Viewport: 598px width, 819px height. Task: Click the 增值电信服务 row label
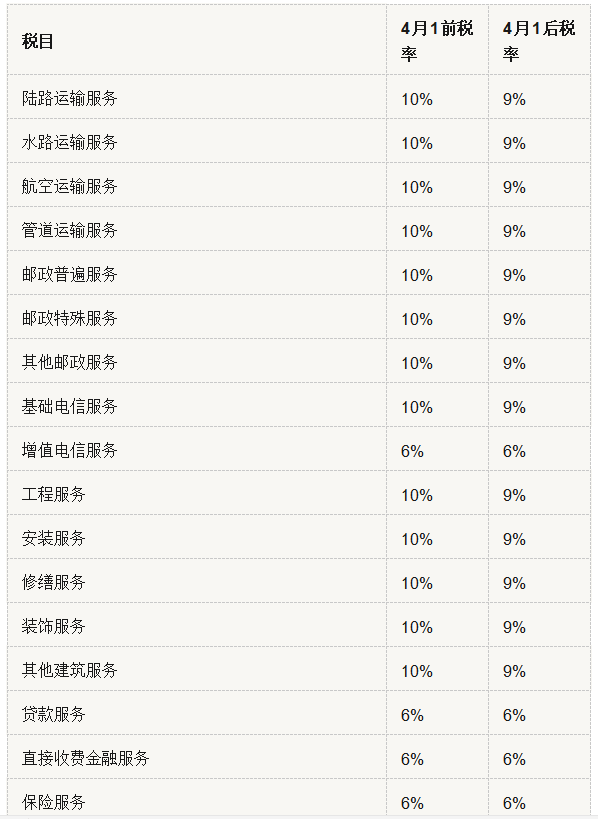coord(69,450)
